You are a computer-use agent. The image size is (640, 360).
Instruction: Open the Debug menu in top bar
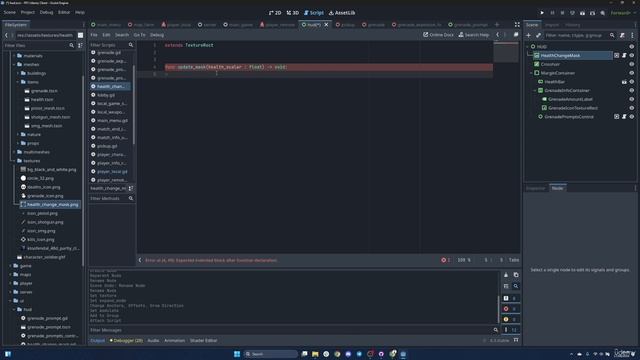(x=46, y=12)
